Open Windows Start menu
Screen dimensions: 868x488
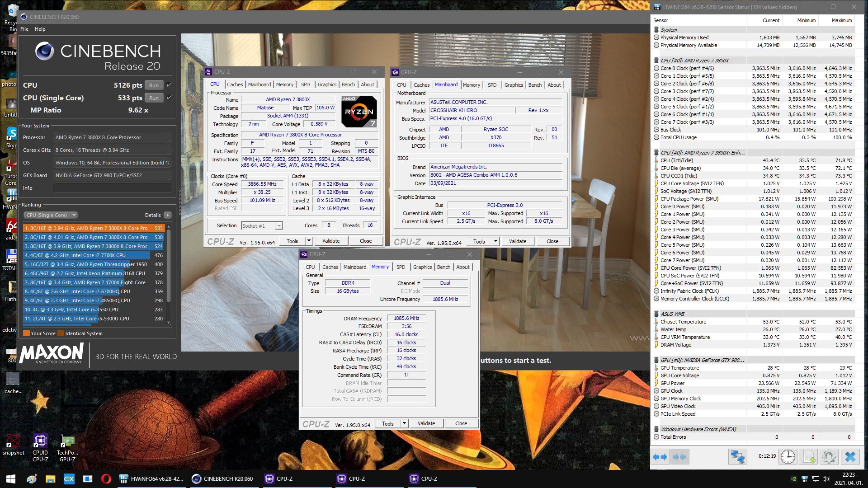point(11,479)
